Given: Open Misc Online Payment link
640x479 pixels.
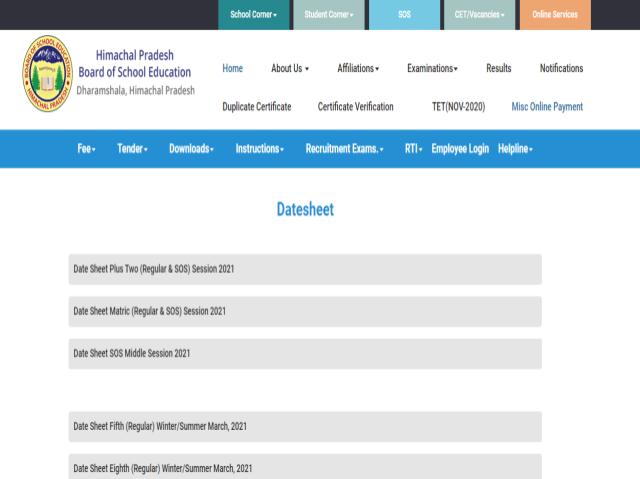Looking at the screenshot, I should click(547, 107).
